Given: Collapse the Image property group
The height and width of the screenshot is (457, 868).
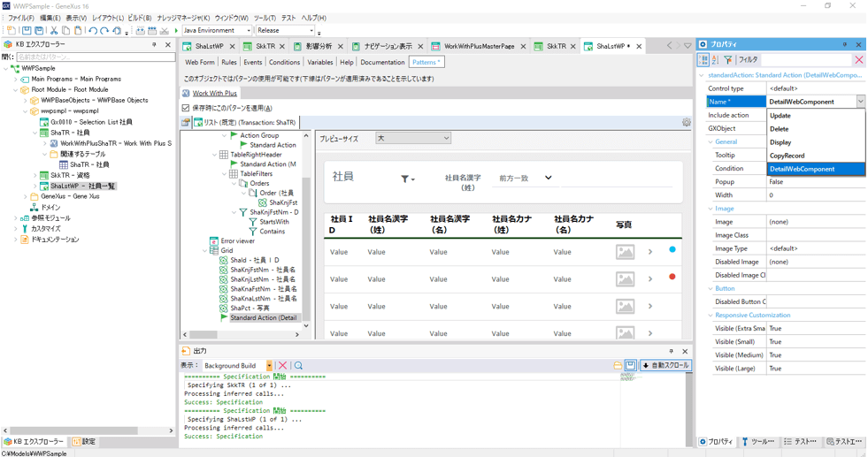Looking at the screenshot, I should click(711, 209).
